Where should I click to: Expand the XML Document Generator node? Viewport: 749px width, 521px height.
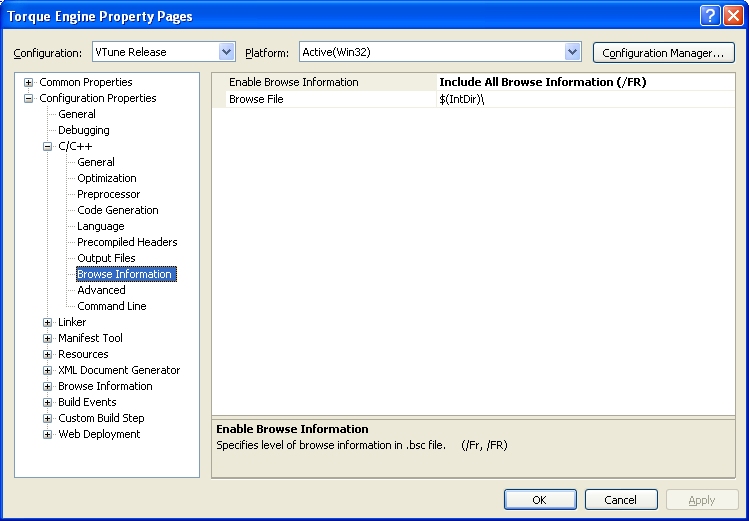tap(48, 370)
